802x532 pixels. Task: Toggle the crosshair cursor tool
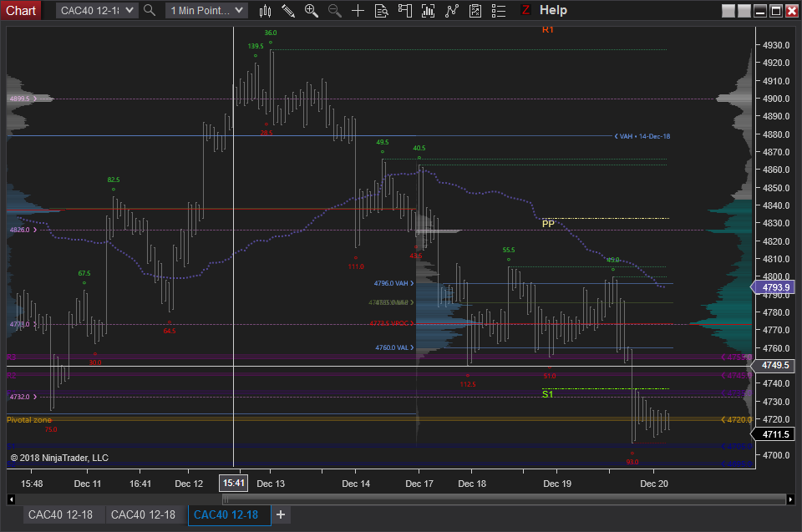pyautogui.click(x=358, y=11)
